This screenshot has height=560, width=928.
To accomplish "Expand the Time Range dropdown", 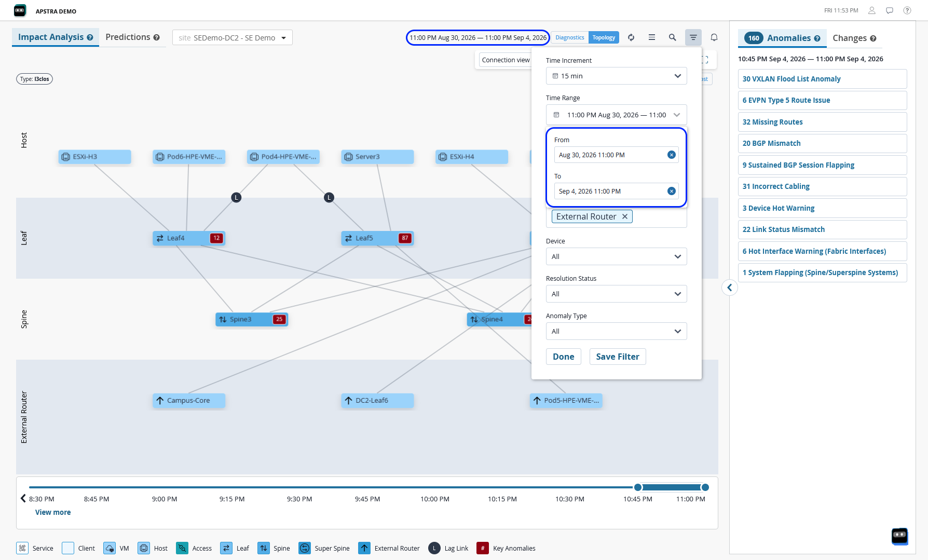I will [617, 115].
